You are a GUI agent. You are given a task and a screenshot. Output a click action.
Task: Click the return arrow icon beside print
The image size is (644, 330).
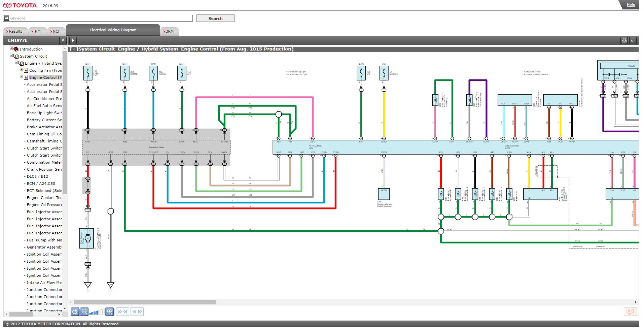click(633, 40)
